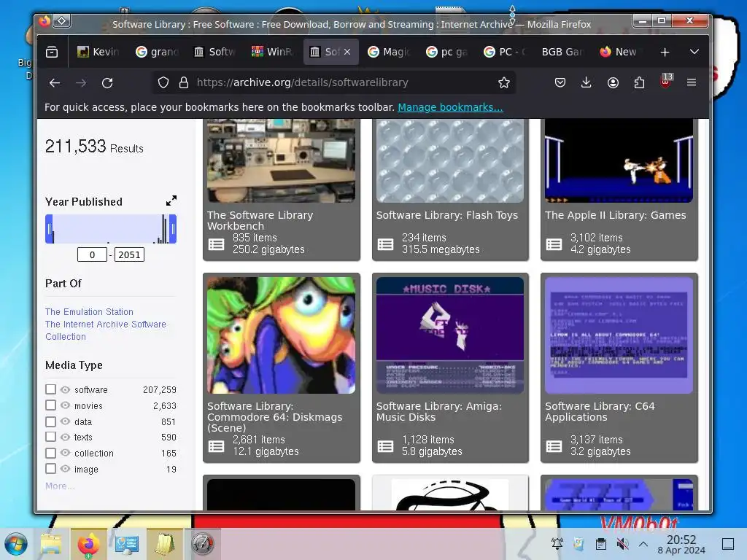
Task: Click the Firefox taskbar icon
Action: click(88, 544)
